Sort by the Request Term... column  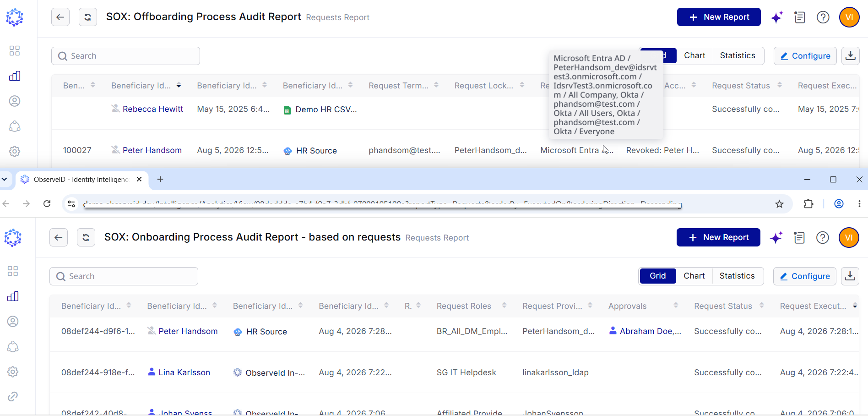pyautogui.click(x=403, y=86)
